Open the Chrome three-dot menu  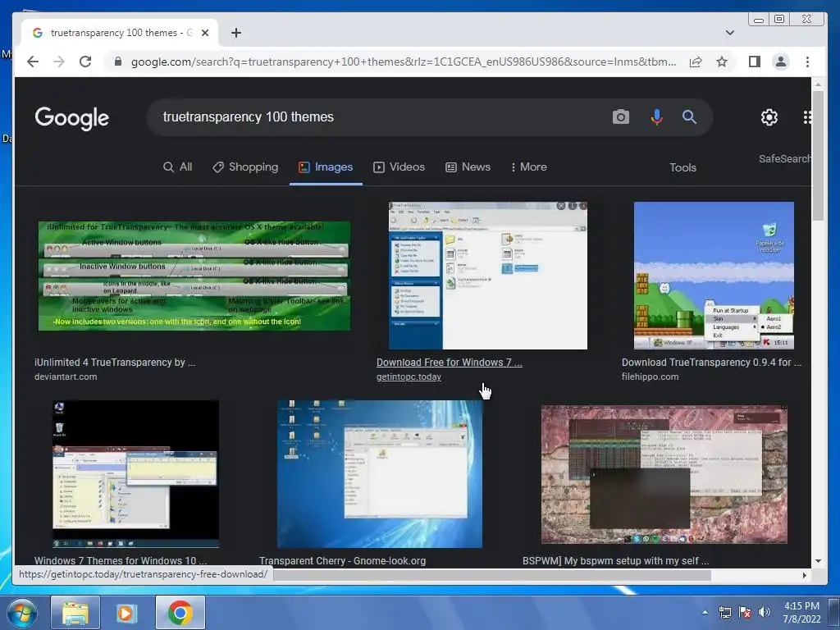click(807, 62)
